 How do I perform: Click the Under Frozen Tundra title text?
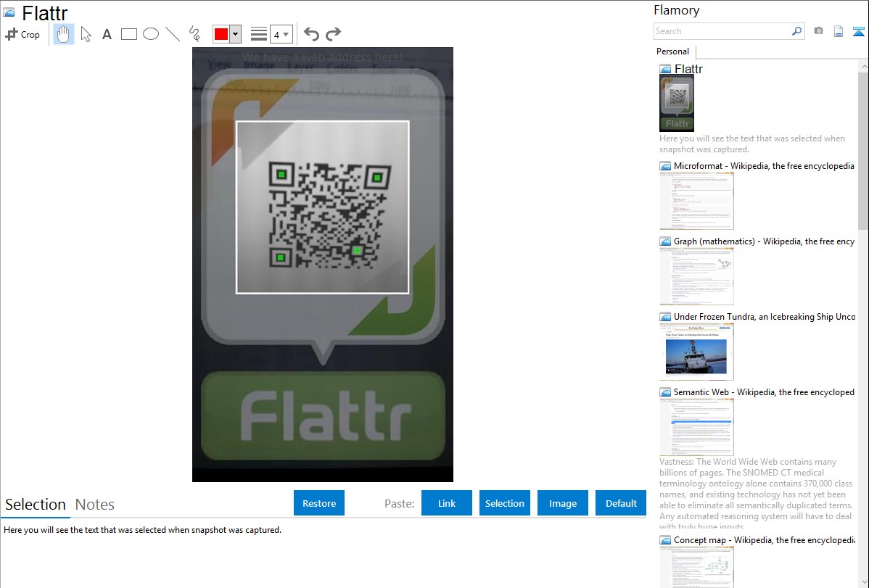[x=765, y=316]
